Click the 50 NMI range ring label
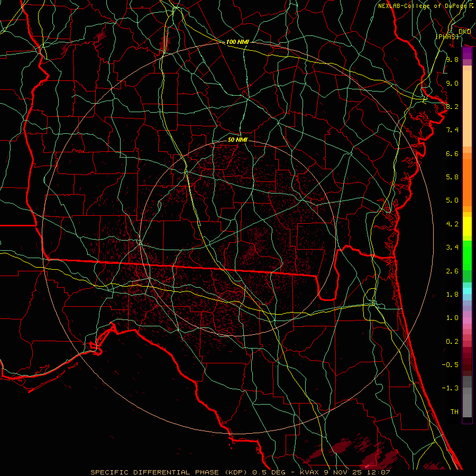The width and height of the screenshot is (476, 476). (237, 140)
